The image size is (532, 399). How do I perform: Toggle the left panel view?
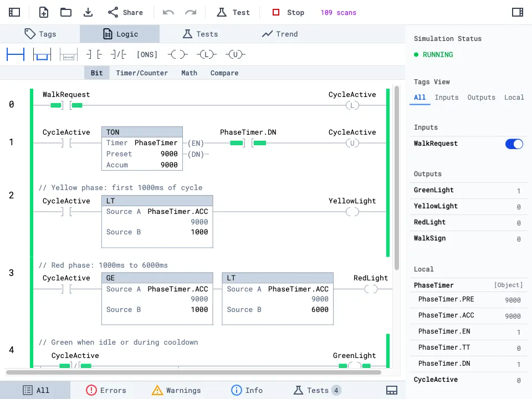14,11
